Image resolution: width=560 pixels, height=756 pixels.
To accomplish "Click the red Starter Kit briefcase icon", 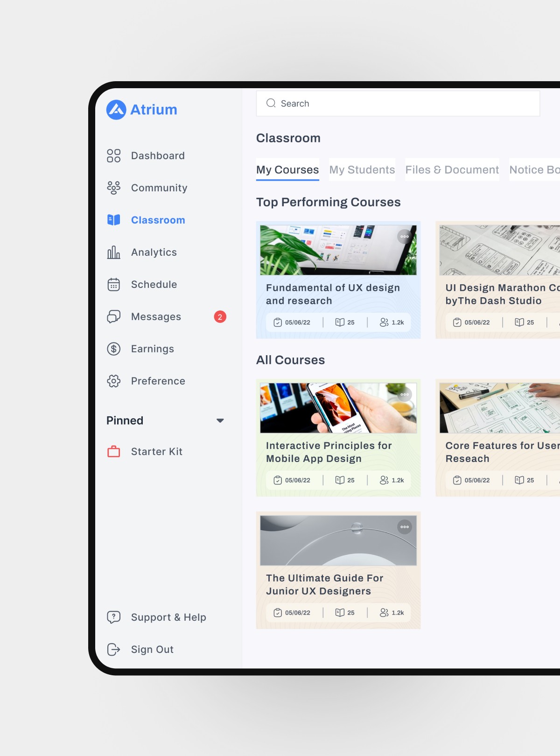I will [113, 451].
